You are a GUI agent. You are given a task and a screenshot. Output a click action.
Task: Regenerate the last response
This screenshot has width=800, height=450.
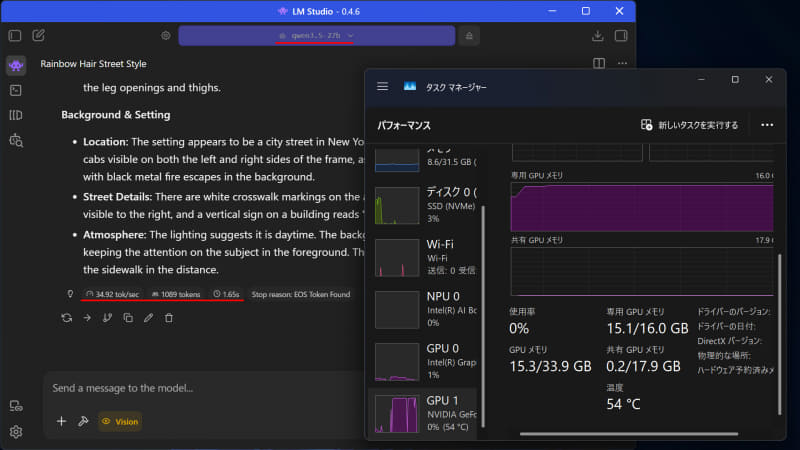[67, 318]
